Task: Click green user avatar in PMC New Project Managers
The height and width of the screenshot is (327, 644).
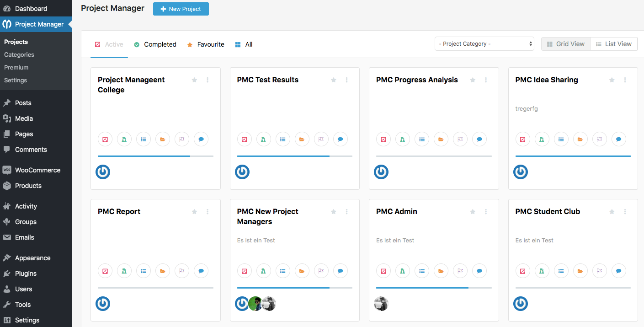Action: [255, 304]
